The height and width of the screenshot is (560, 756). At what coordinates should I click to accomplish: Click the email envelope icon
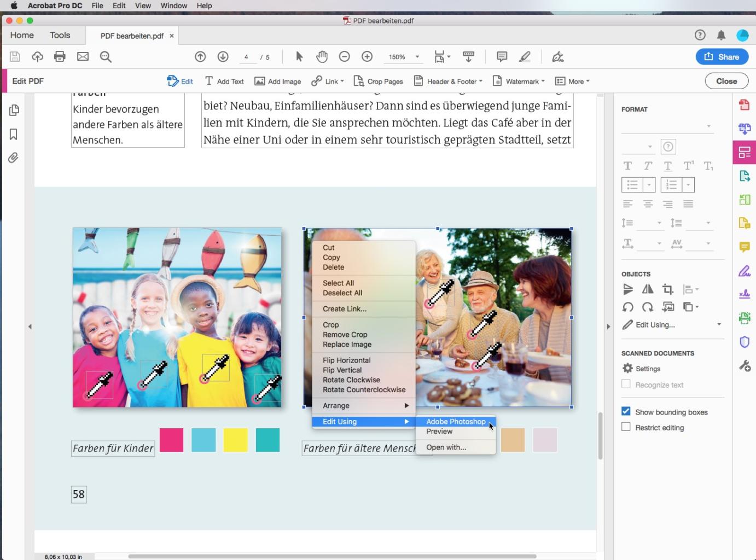pos(83,56)
